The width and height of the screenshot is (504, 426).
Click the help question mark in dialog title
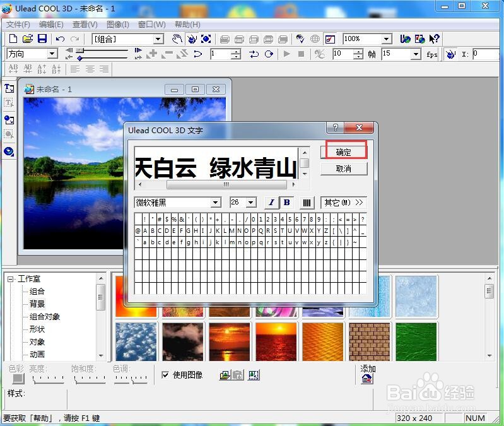coord(335,127)
